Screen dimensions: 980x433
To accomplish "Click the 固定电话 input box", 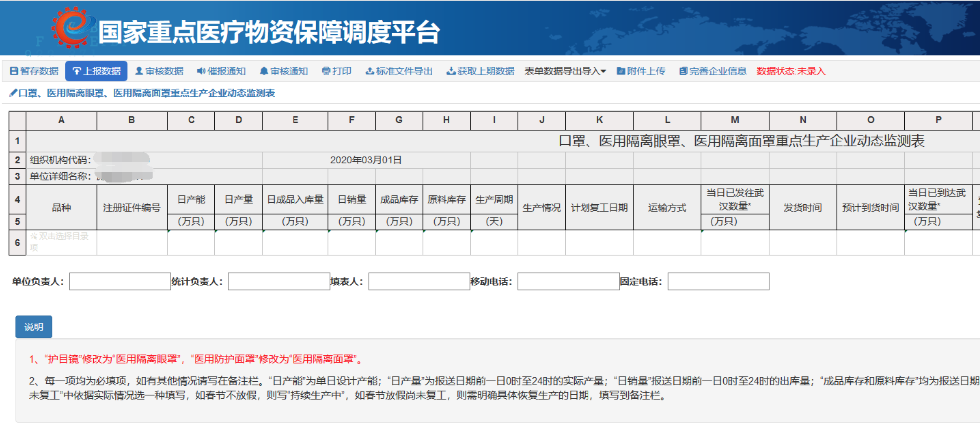I will click(718, 282).
